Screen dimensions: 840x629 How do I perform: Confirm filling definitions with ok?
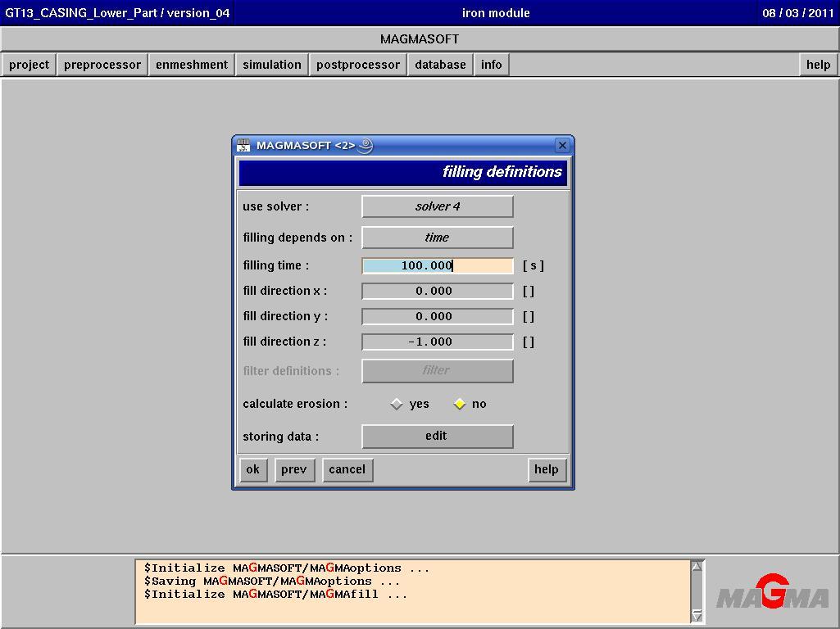pos(253,469)
